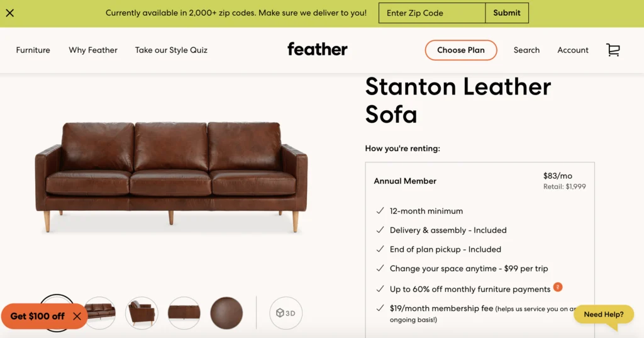
Task: Choose the brown leather swatch thumbnail
Action: pyautogui.click(x=226, y=313)
